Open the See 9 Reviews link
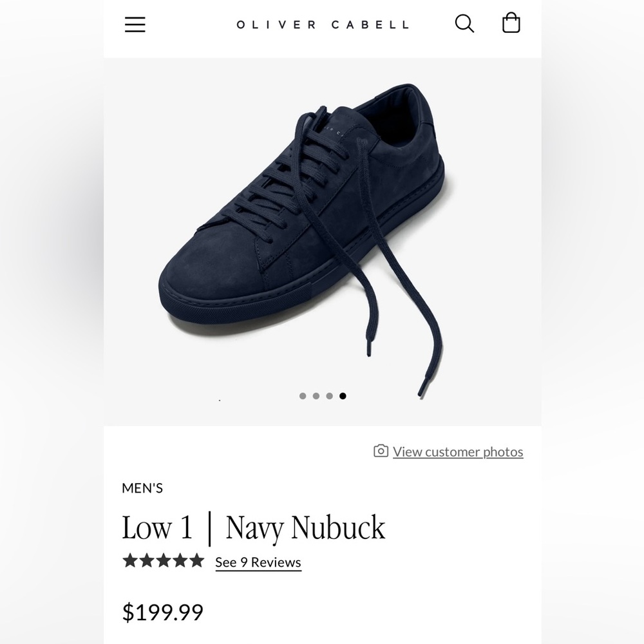644x644 pixels. (258, 562)
